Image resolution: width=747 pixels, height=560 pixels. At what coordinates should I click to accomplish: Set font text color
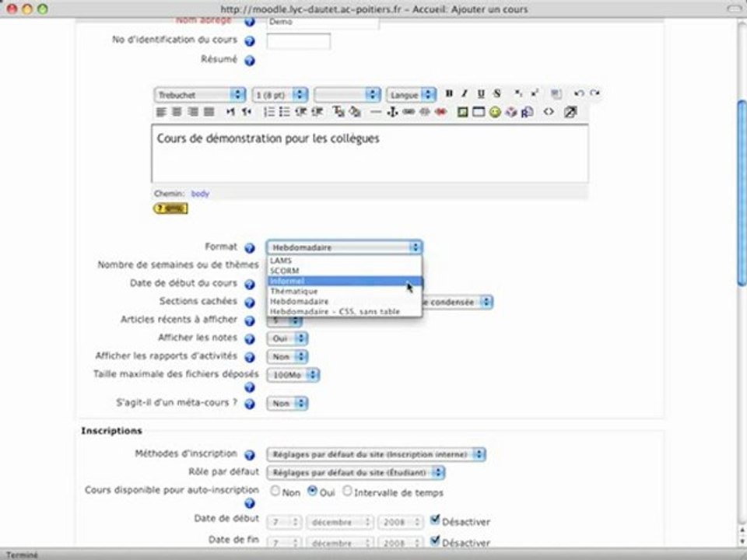(338, 112)
